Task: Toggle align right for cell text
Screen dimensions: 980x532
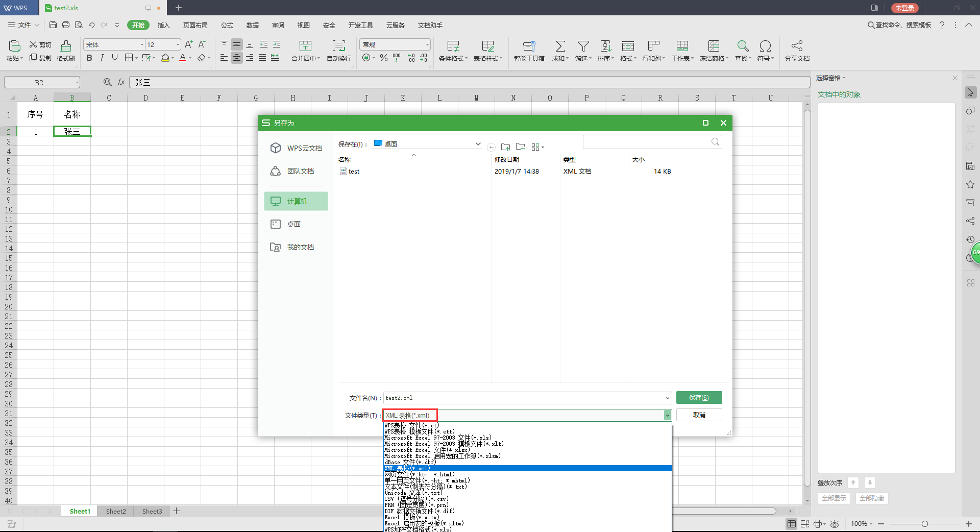Action: 250,58
